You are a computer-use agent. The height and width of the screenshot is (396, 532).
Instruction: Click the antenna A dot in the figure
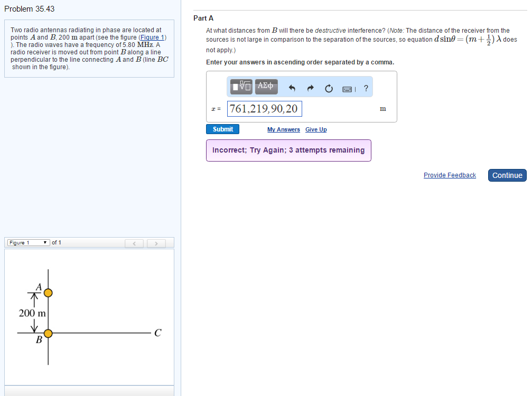(x=48, y=293)
